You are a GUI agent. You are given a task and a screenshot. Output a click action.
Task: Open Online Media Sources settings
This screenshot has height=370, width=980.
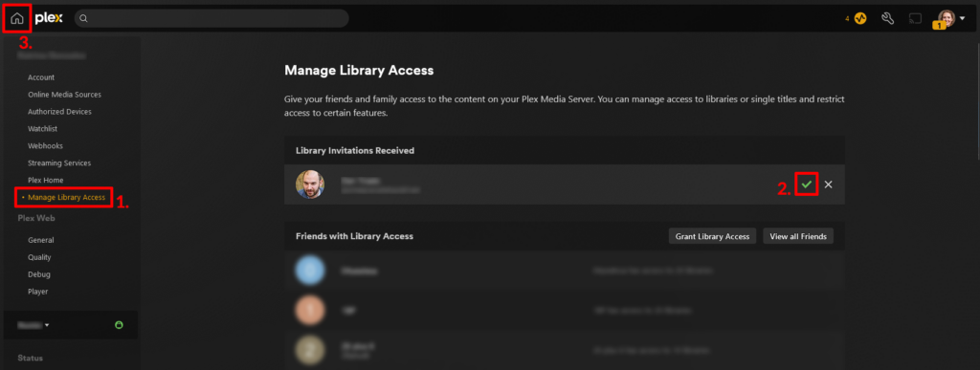pos(64,95)
